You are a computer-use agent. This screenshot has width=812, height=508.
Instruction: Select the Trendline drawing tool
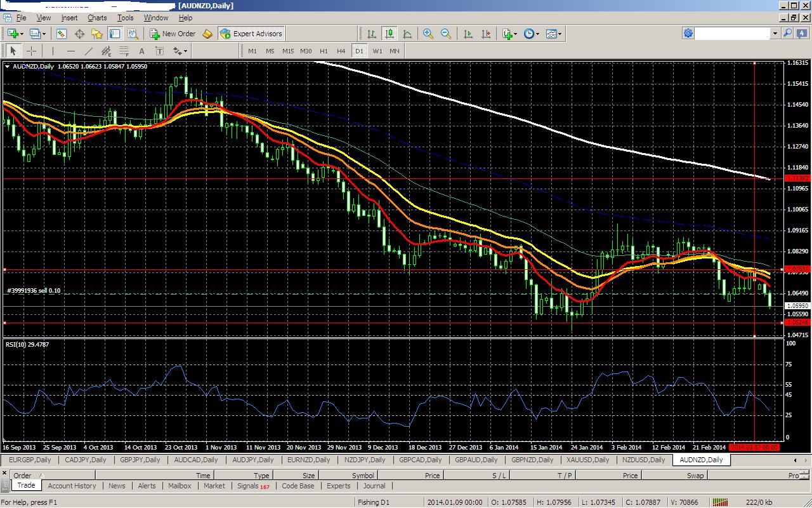89,51
